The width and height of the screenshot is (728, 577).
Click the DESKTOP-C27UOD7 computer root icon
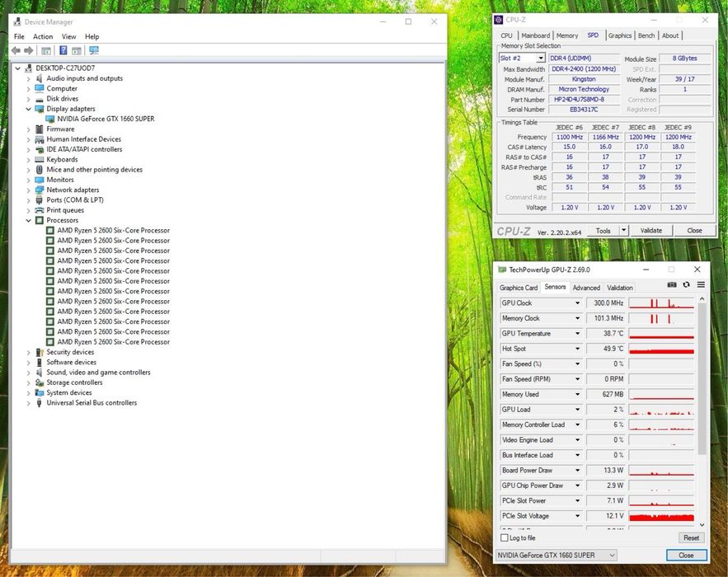click(x=28, y=68)
